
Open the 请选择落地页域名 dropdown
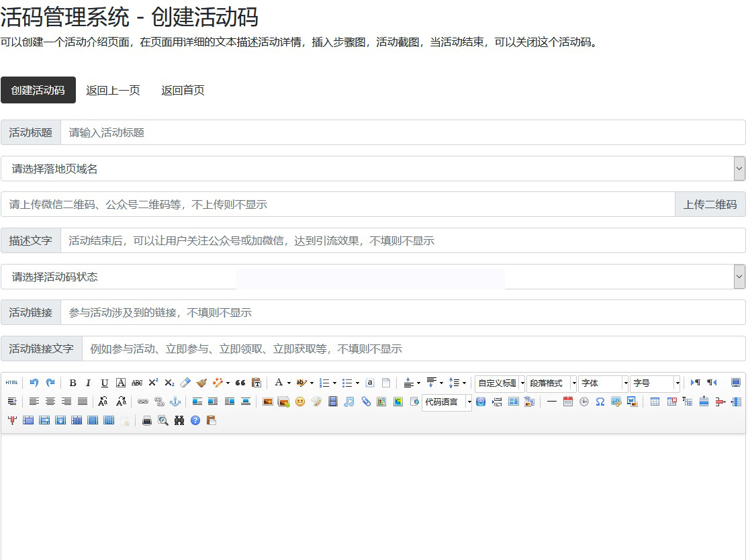[x=373, y=169]
